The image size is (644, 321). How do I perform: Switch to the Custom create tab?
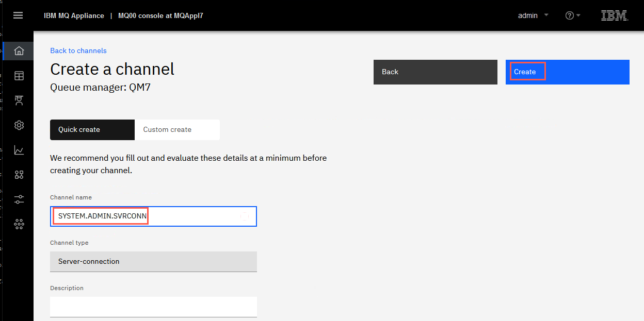177,130
